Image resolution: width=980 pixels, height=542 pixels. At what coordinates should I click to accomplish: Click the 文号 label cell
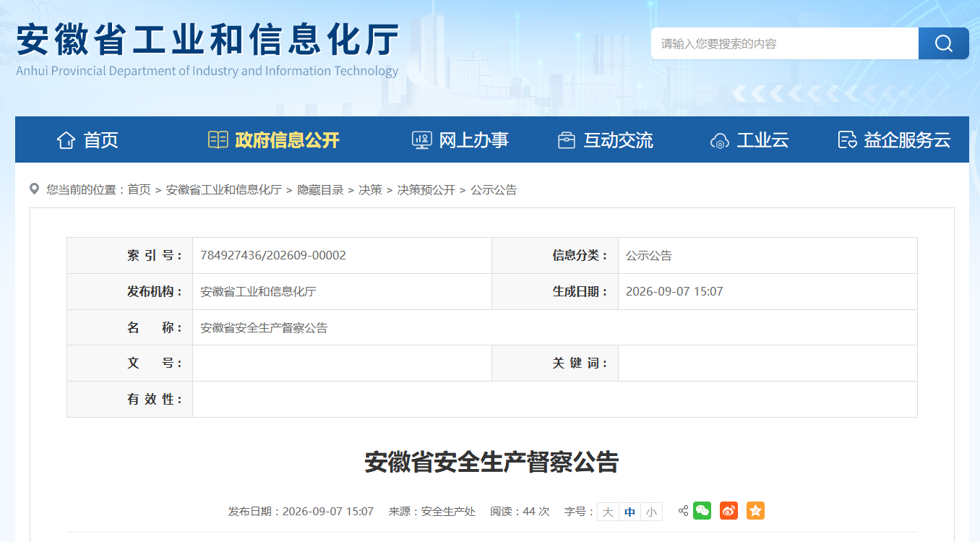coord(130,364)
